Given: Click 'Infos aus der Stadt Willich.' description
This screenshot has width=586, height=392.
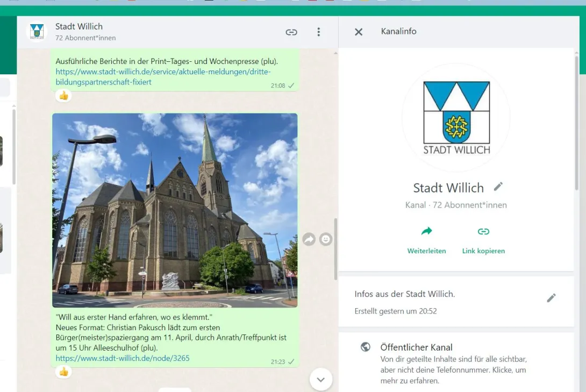Looking at the screenshot, I should 405,294.
